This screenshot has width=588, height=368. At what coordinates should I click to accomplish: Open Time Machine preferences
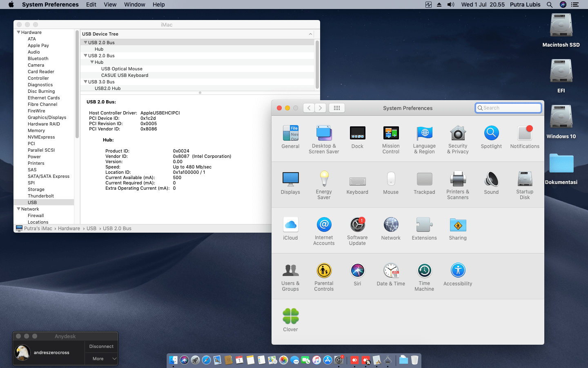424,270
